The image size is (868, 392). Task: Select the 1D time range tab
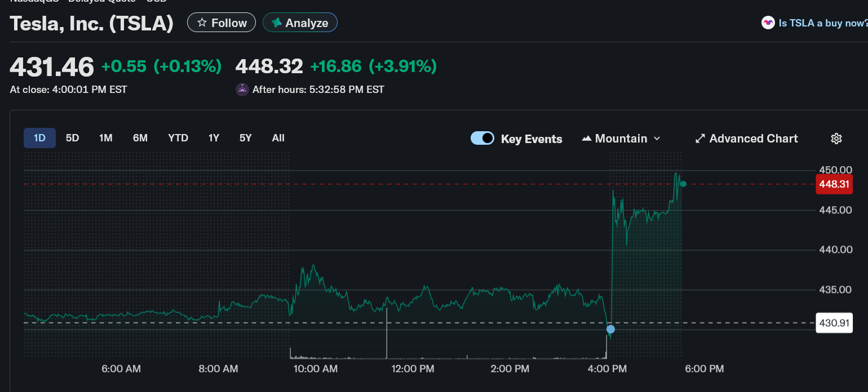(39, 138)
